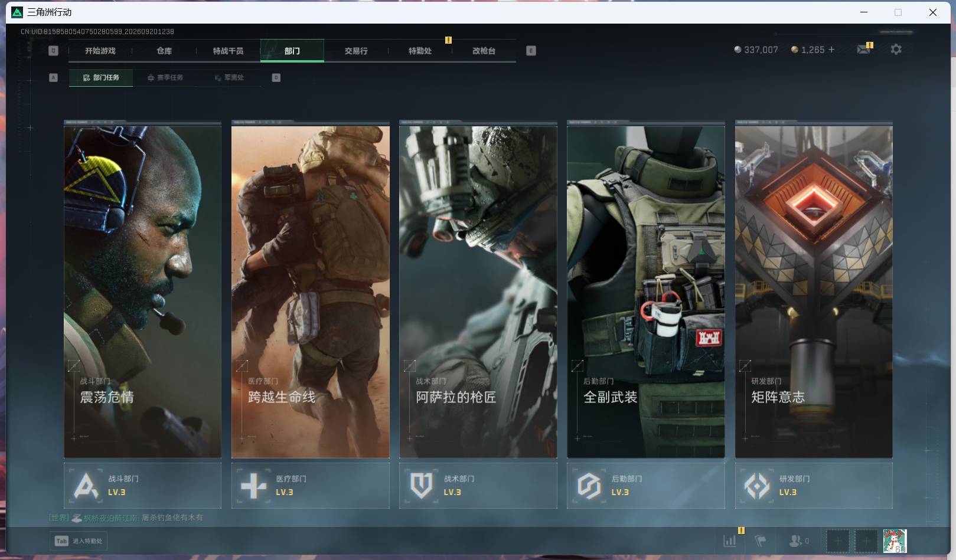Open the snowman player avatar

pyautogui.click(x=895, y=541)
